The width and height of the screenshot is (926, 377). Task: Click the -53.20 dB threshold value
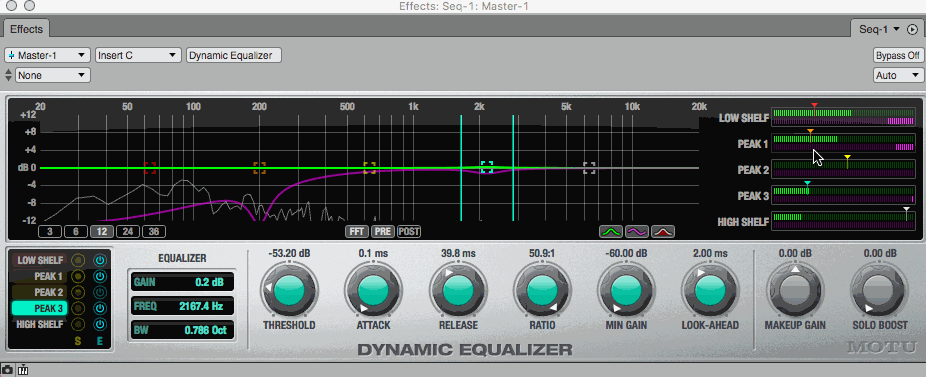pyautogui.click(x=289, y=254)
